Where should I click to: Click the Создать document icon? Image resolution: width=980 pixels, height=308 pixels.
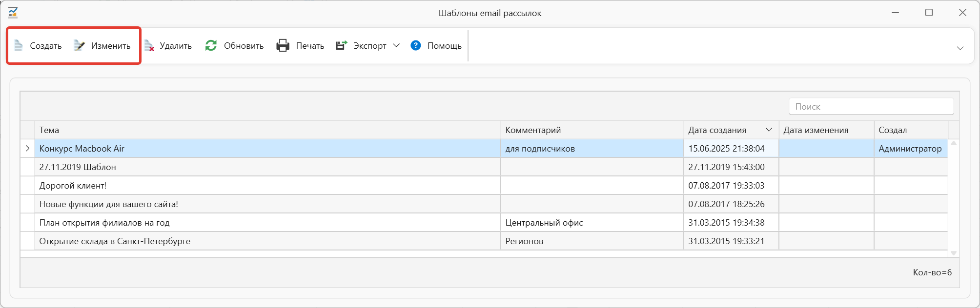point(19,46)
